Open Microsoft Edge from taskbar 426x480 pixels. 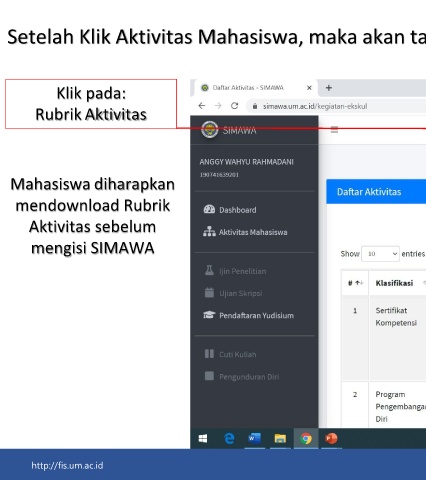[x=229, y=438]
